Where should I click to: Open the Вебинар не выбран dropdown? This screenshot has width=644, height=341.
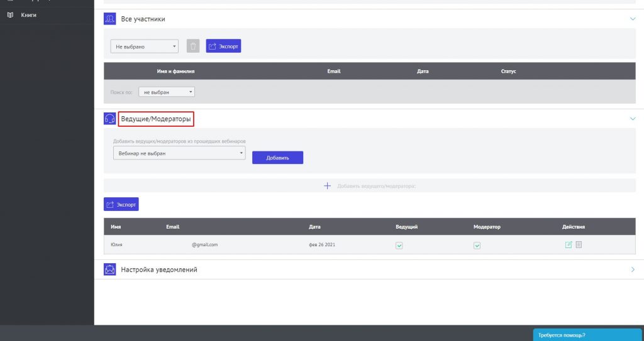pos(179,153)
